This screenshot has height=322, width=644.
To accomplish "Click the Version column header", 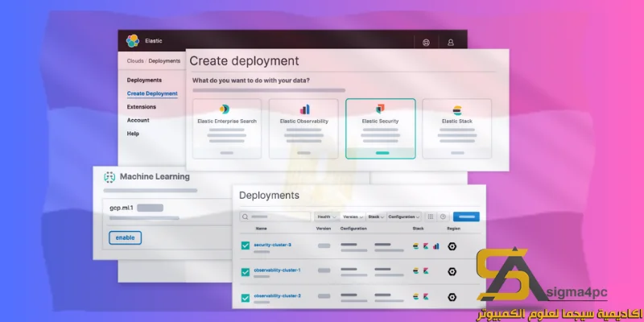I will pyautogui.click(x=324, y=229).
